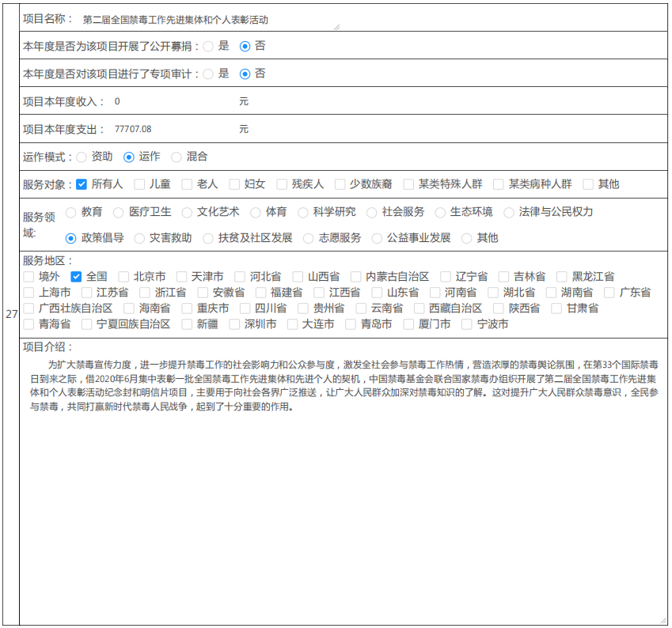This screenshot has height=628, width=672.
Task: Choose '资助' operation mode
Action: pos(82,157)
